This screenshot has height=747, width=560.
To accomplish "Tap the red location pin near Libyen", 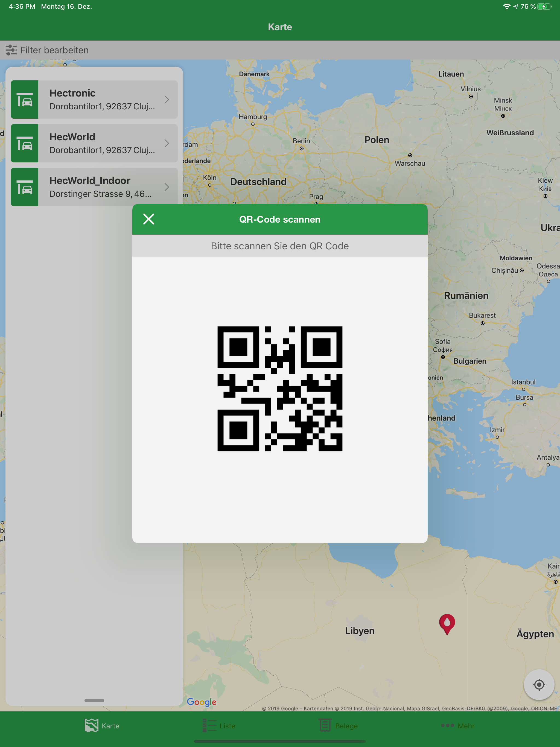I will [x=447, y=624].
